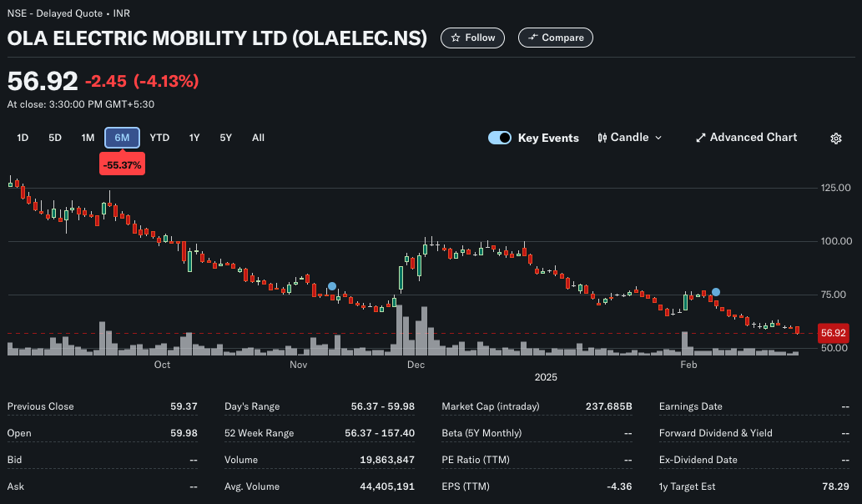Select the 1Y time range
862x504 pixels.
coord(194,138)
